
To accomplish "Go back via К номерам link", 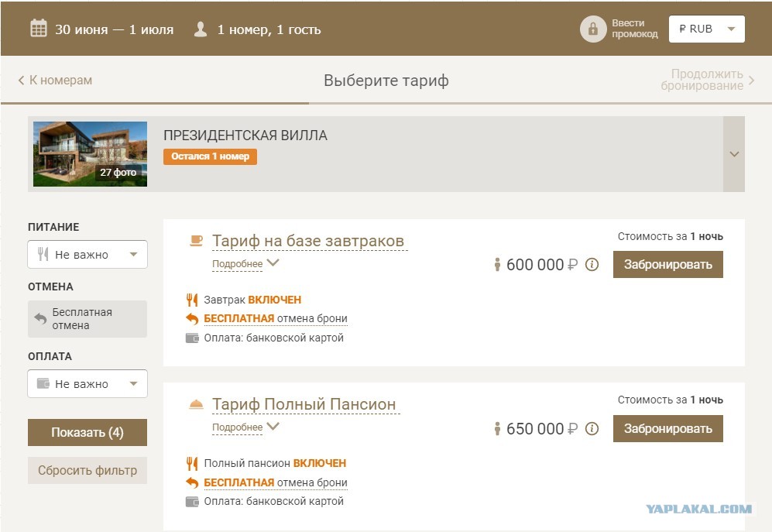I will (55, 80).
